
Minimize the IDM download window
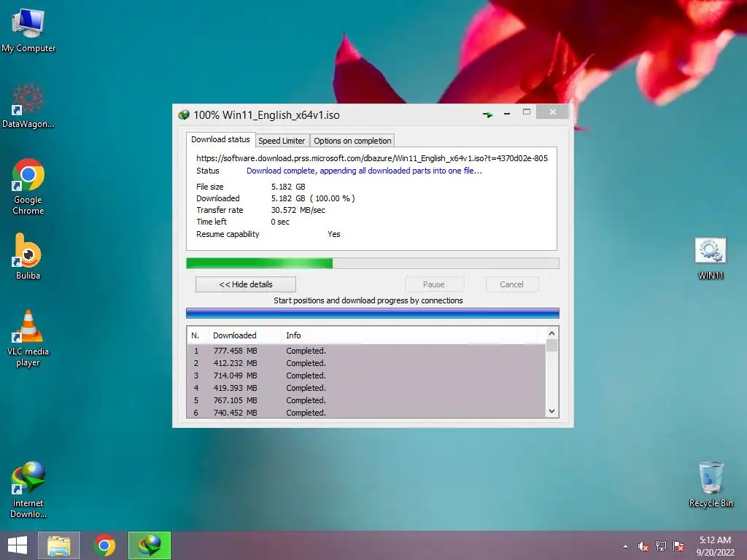pos(507,113)
